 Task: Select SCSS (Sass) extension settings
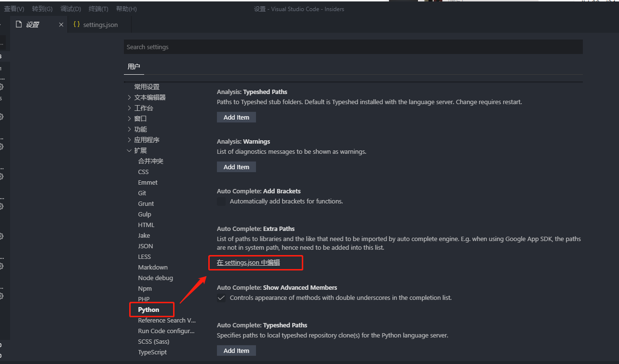(153, 341)
